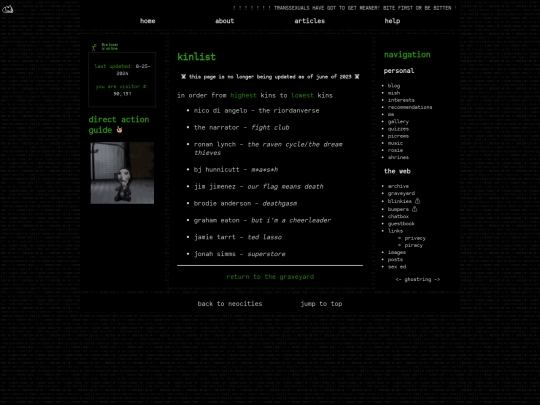Image resolution: width=540 pixels, height=405 pixels.
Task: Open the 'me' navigation link
Action: 391,114
